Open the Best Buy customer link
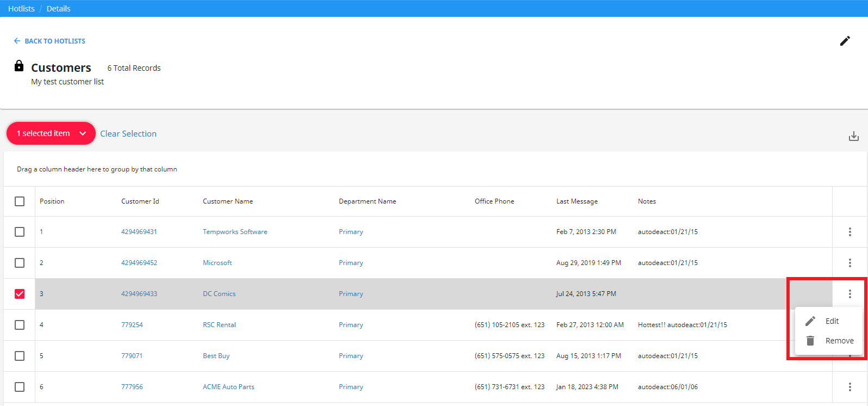 pyautogui.click(x=216, y=356)
